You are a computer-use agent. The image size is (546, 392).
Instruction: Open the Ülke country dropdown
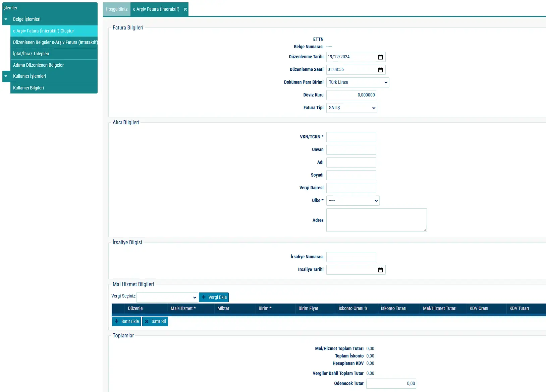point(353,201)
